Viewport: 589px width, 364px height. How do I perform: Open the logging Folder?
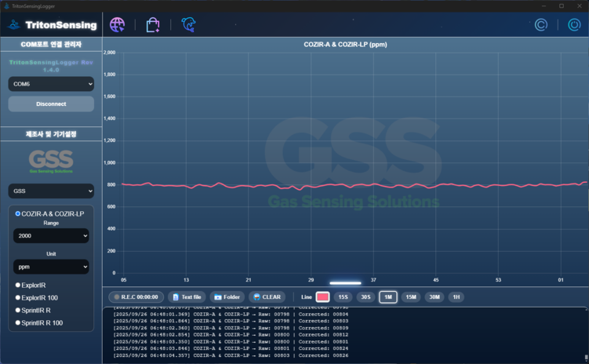coord(227,297)
